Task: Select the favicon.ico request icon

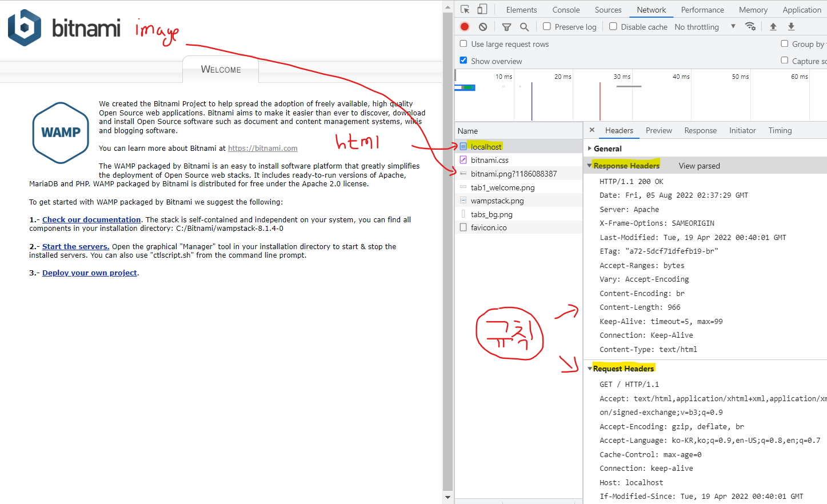Action: 463,227
